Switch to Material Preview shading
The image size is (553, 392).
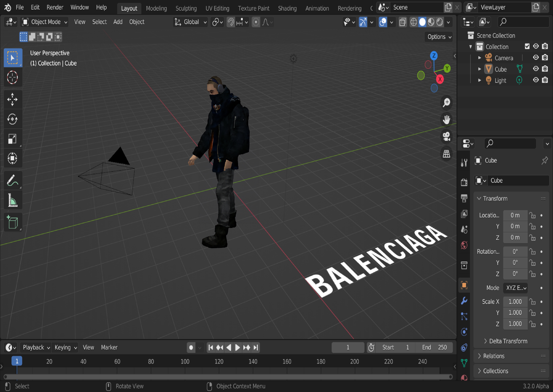[431, 22]
